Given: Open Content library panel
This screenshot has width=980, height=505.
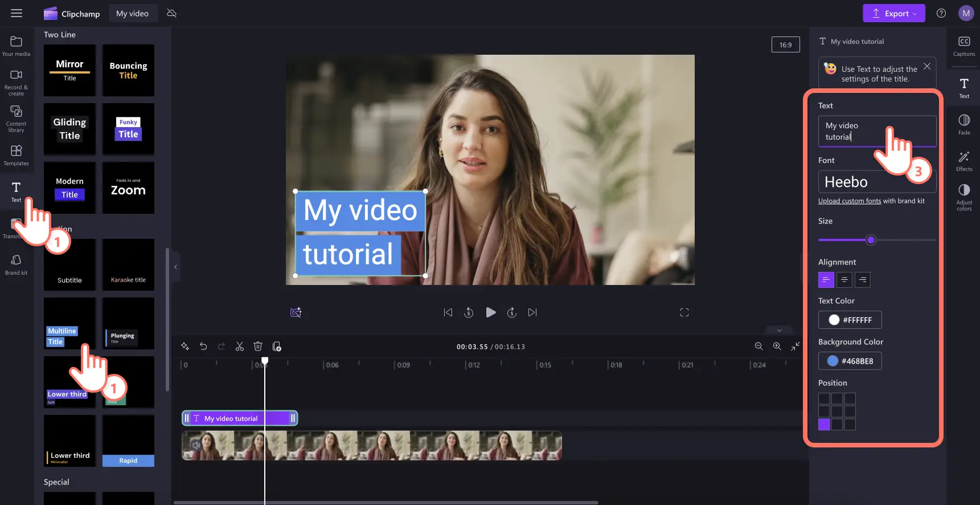Looking at the screenshot, I should tap(16, 119).
